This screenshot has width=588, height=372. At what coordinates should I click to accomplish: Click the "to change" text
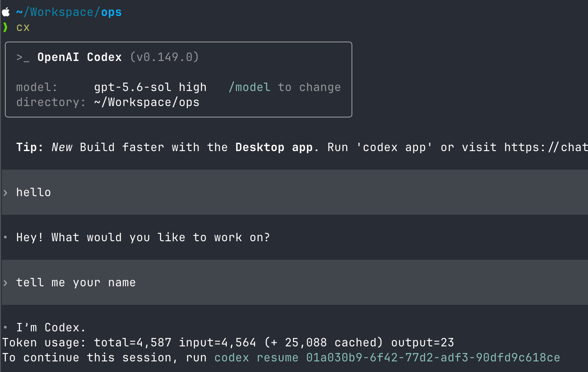pyautogui.click(x=309, y=87)
